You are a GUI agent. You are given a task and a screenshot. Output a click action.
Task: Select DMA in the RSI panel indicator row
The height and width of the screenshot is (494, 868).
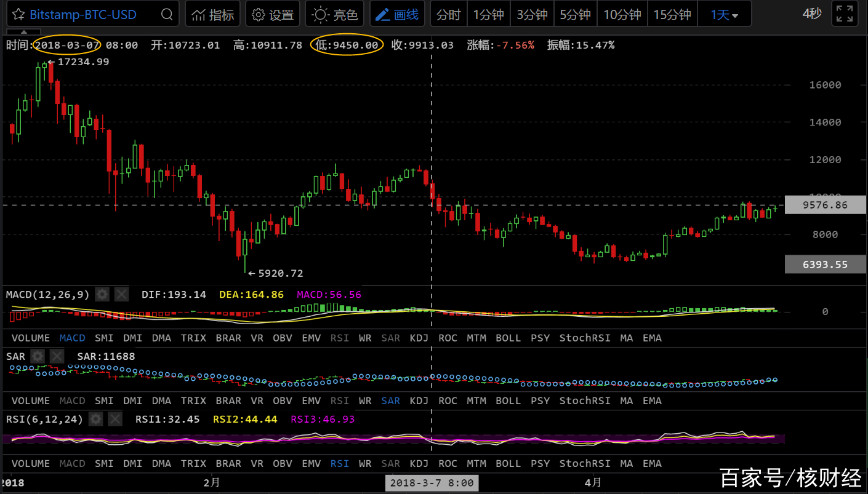pyautogui.click(x=161, y=463)
